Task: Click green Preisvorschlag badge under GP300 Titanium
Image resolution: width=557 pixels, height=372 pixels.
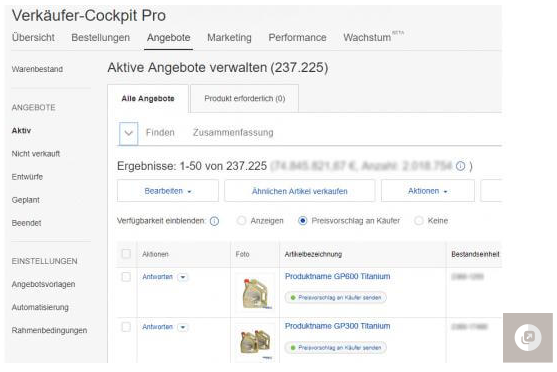Action: tap(336, 347)
